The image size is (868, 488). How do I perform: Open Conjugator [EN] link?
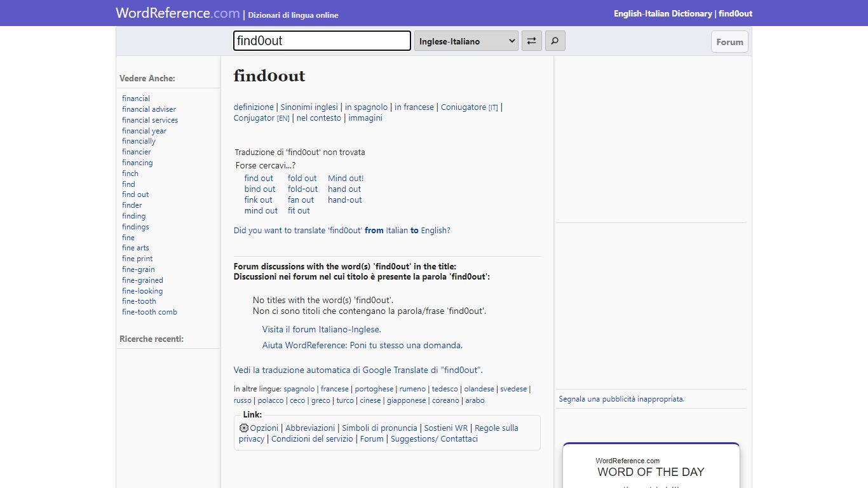[262, 118]
